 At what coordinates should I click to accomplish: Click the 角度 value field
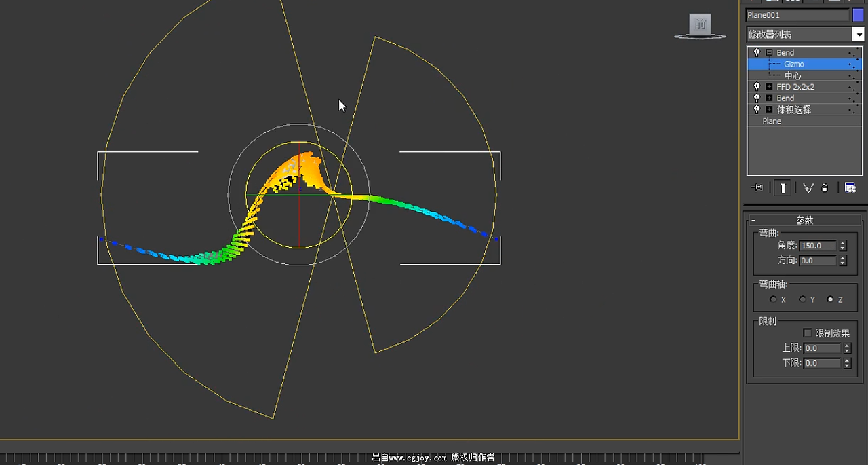tap(818, 246)
